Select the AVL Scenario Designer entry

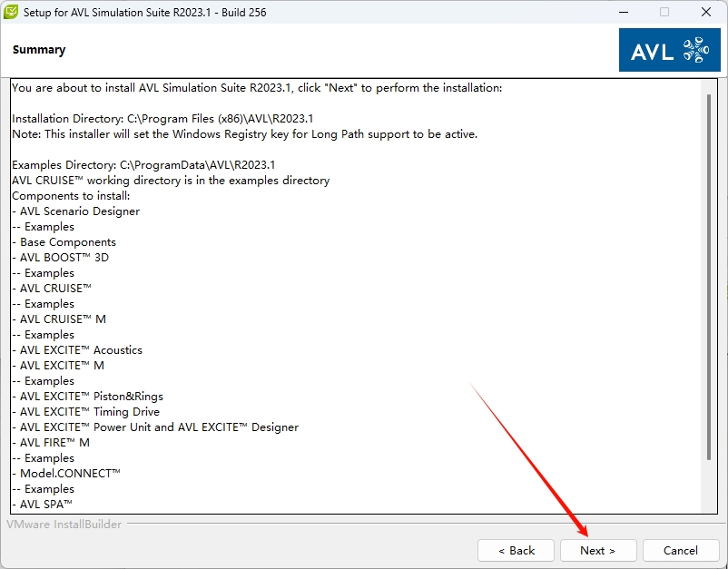pyautogui.click(x=79, y=211)
